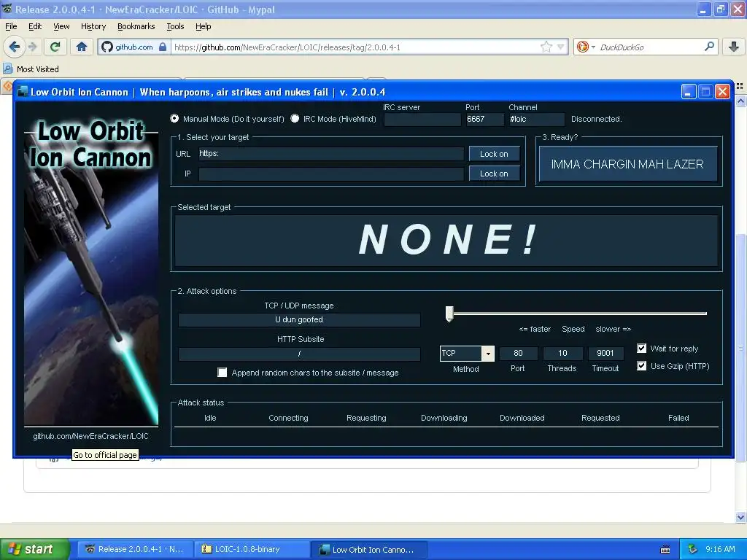Click browser scrollbar up arrow
The image size is (747, 560).
pyautogui.click(x=740, y=101)
